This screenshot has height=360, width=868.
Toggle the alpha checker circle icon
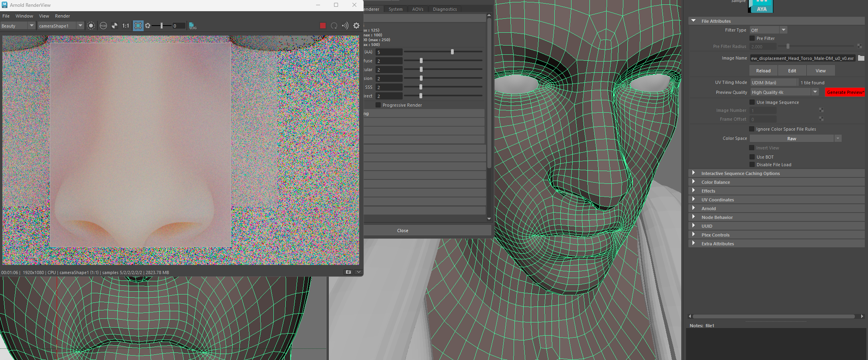pyautogui.click(x=115, y=26)
